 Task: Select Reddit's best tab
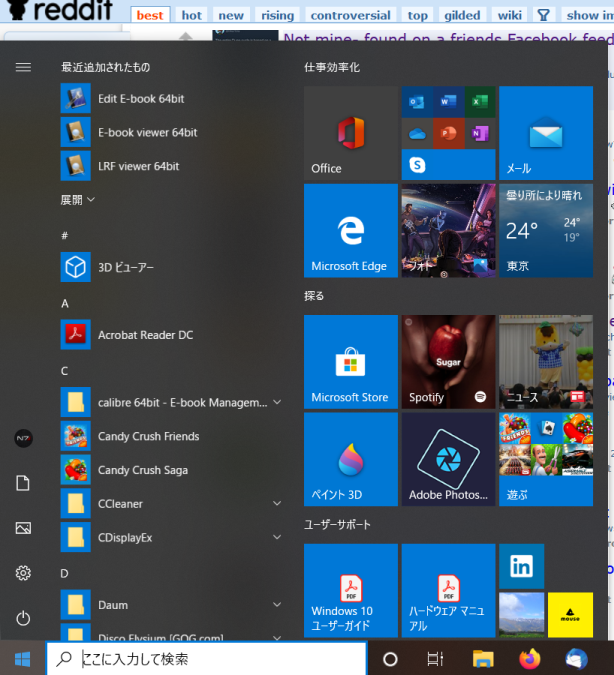click(150, 15)
